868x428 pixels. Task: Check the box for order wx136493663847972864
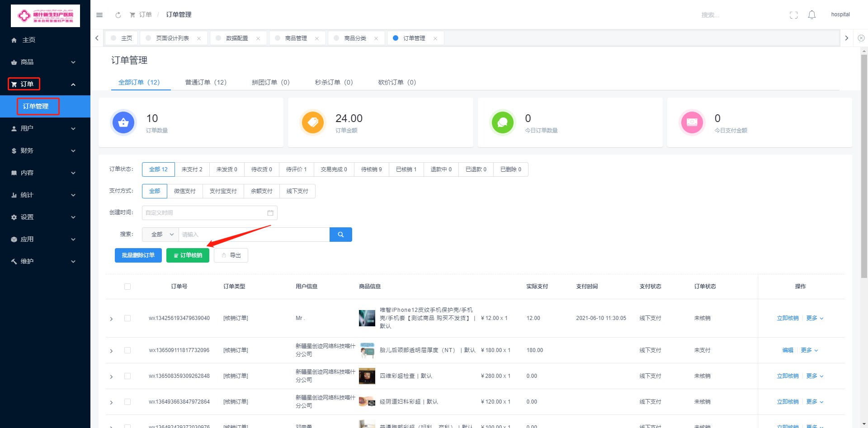(127, 402)
